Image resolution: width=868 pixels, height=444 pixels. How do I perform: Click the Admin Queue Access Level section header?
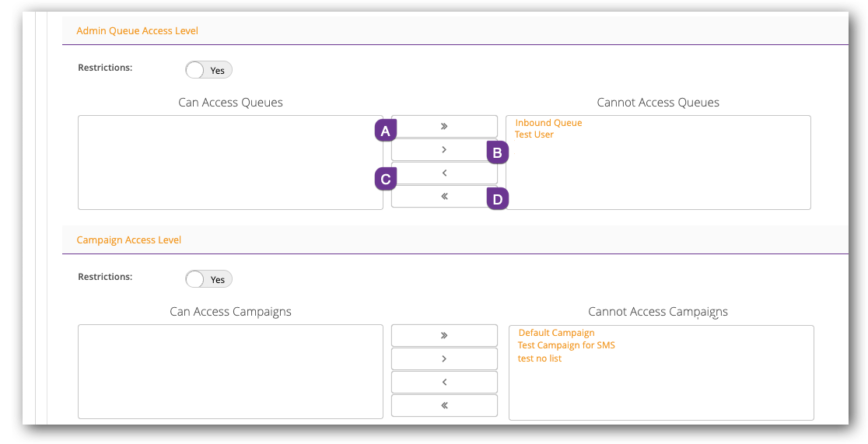pos(138,31)
